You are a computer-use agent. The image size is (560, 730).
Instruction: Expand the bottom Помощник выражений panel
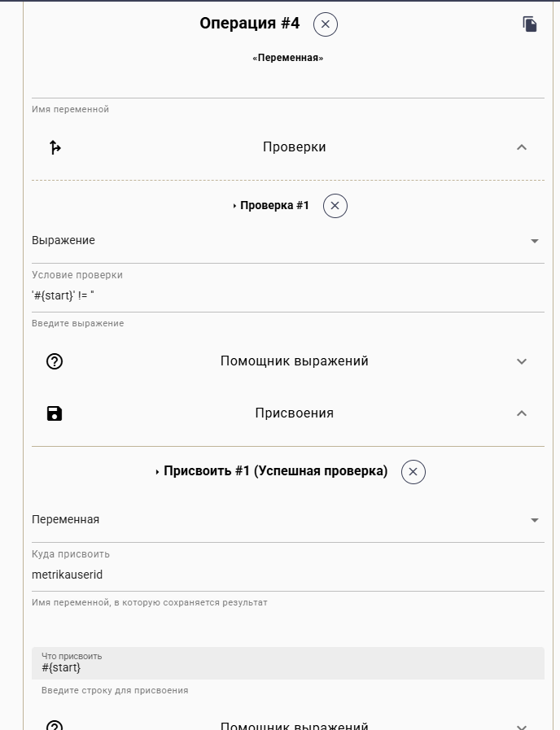[x=522, y=724]
